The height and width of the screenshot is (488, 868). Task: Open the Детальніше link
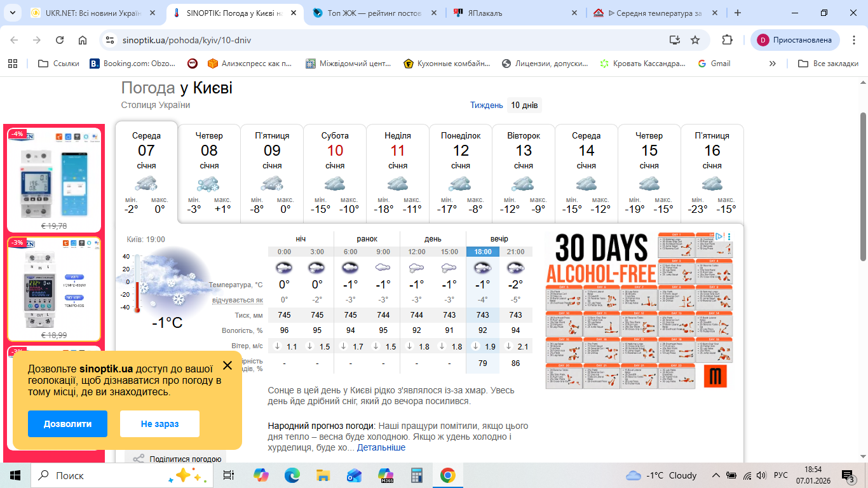tap(381, 448)
